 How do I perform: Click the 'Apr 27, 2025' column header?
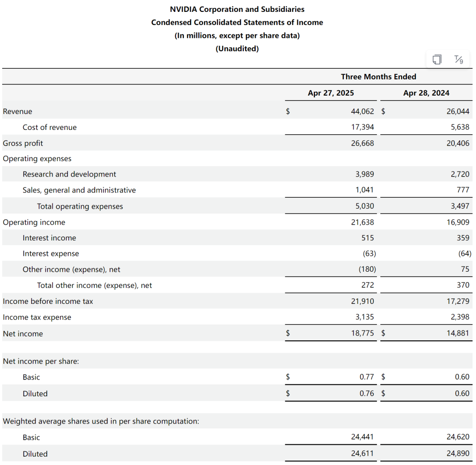pyautogui.click(x=331, y=93)
